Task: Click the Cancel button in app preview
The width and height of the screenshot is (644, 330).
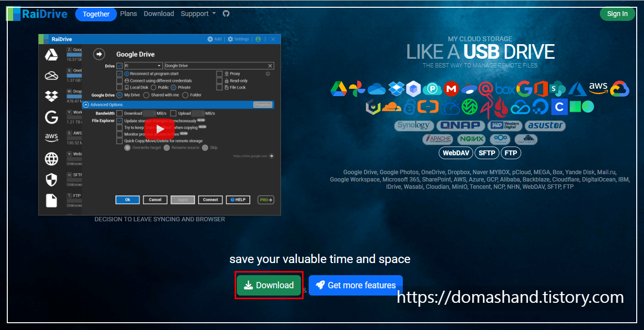Action: 155,199
